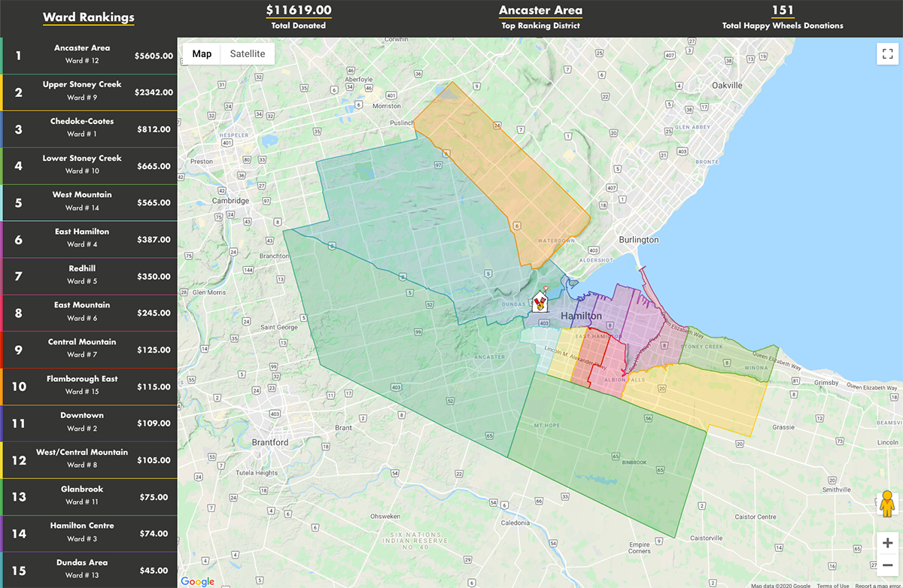The height and width of the screenshot is (588, 903).
Task: Select the Downtown Ward # 2 entry
Action: point(90,423)
